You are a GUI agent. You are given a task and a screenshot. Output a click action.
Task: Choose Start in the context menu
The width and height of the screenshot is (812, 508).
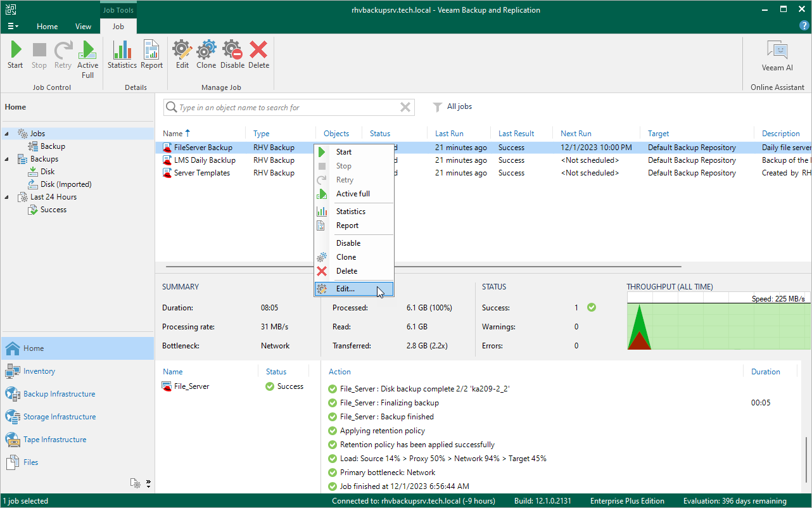click(x=355, y=152)
